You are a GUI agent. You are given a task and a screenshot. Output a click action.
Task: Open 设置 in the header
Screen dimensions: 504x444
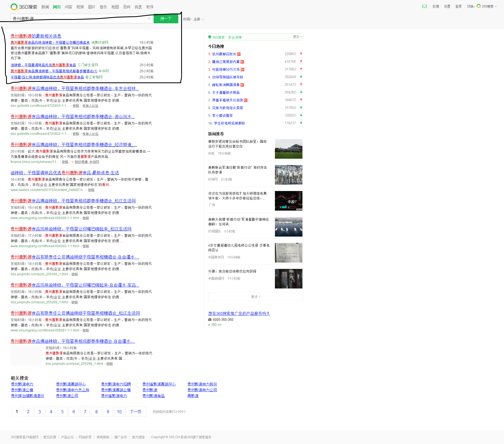click(447, 6)
